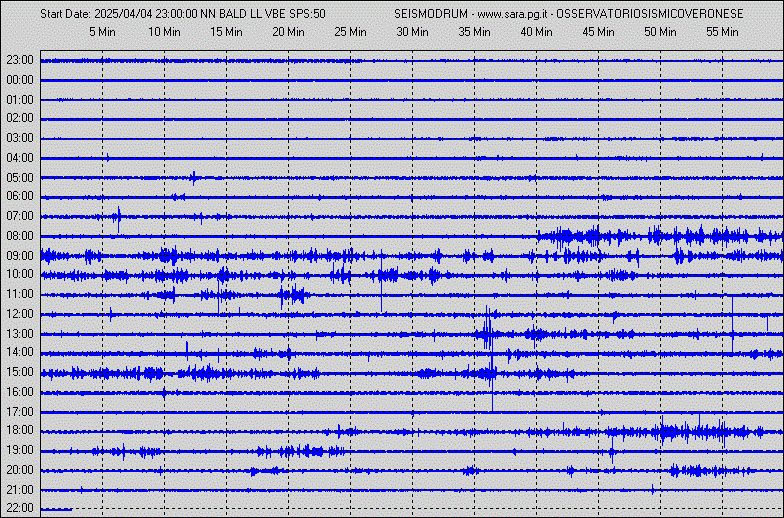Click the www.sara.pg.it website address
The height and width of the screenshot is (518, 784).
tap(514, 14)
